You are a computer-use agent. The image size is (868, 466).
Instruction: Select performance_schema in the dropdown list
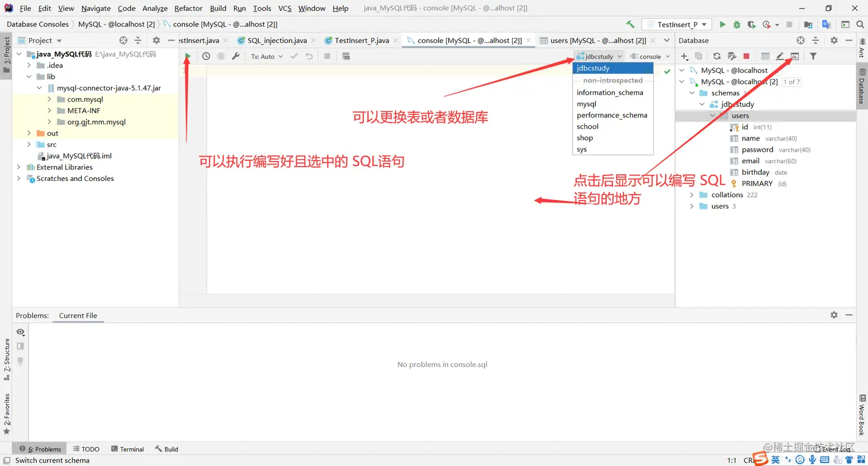tap(612, 115)
